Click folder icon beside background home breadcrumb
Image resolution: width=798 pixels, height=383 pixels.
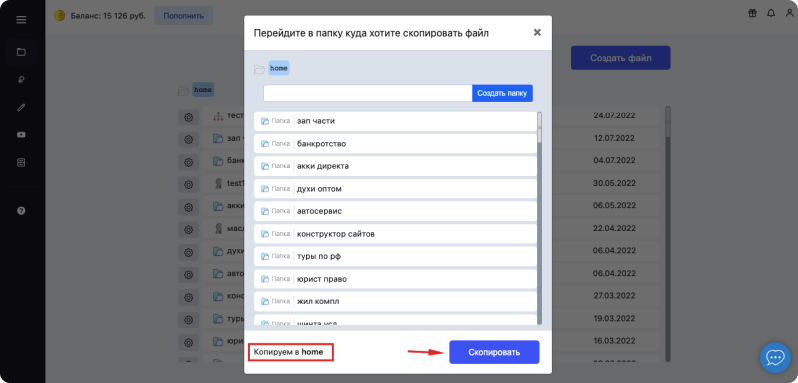[183, 91]
